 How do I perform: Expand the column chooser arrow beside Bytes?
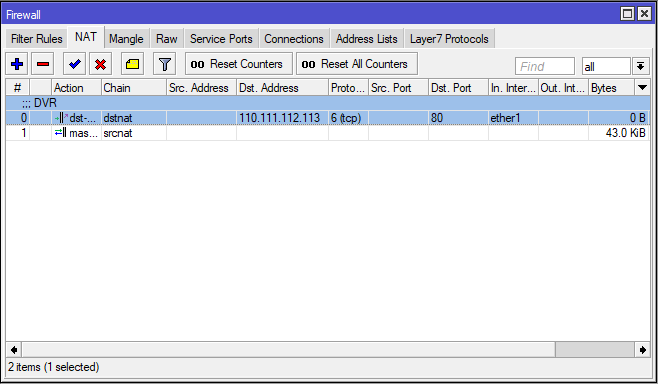coord(642,88)
